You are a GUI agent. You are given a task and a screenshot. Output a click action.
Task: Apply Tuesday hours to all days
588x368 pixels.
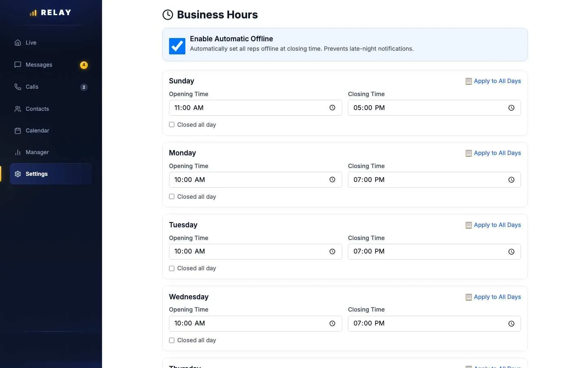(493, 225)
